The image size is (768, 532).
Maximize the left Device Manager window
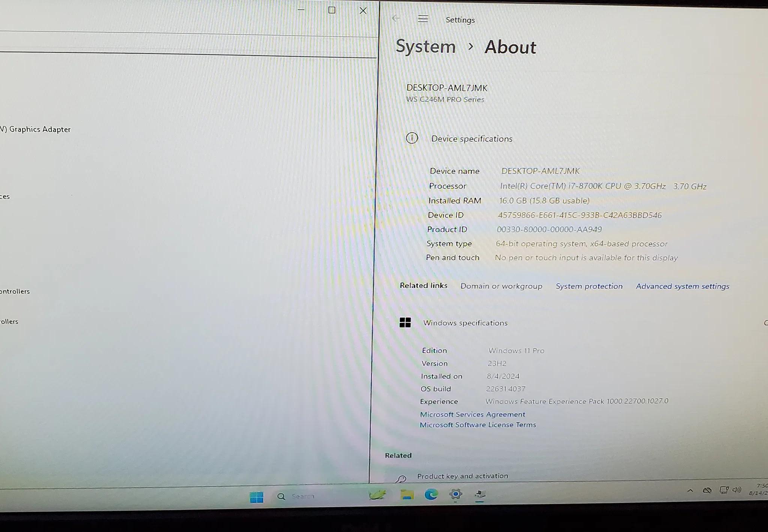332,10
